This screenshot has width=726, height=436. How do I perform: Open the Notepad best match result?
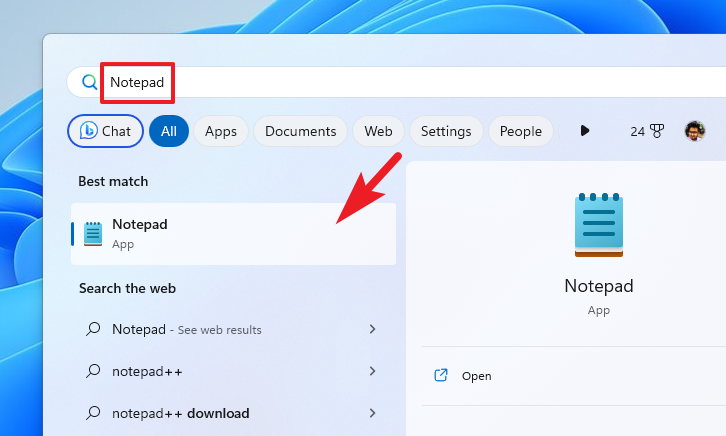click(x=233, y=234)
